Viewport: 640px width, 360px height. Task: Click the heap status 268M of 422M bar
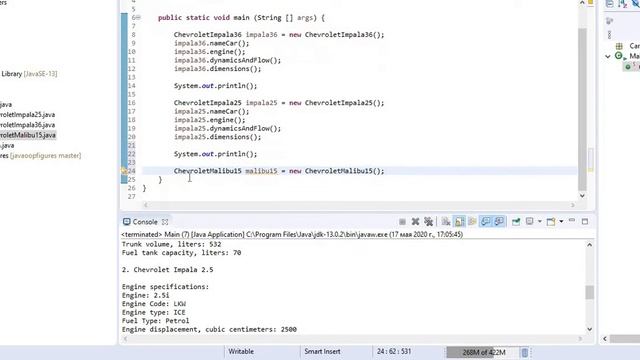coord(483,352)
